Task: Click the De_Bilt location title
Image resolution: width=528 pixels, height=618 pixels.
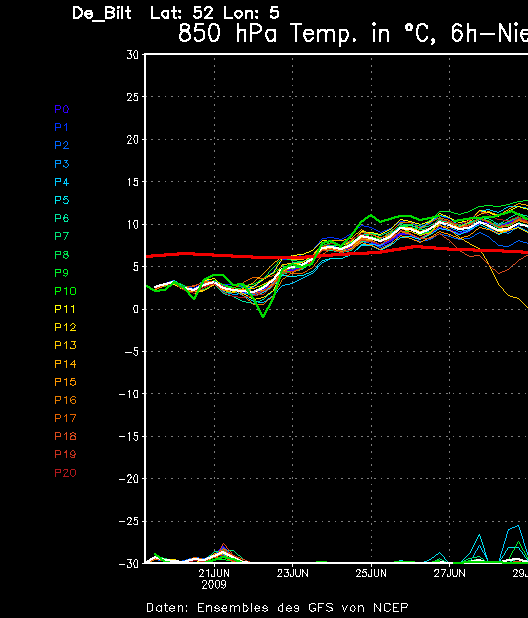Action: click(x=102, y=14)
